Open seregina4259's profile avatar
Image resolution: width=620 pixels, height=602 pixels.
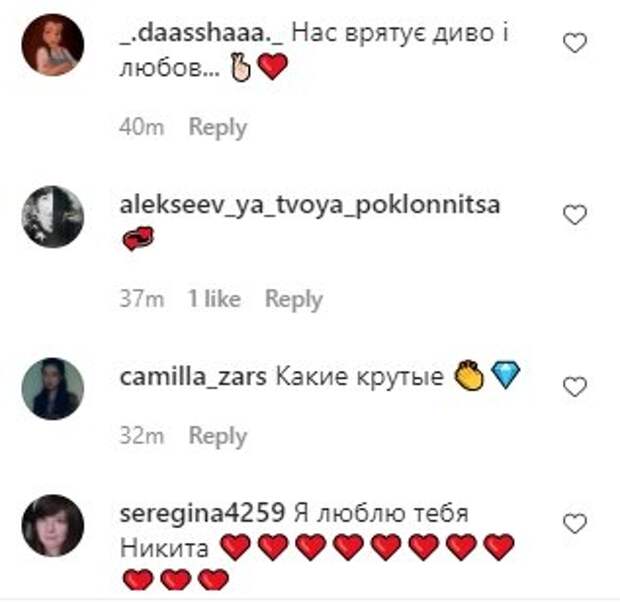pyautogui.click(x=53, y=526)
